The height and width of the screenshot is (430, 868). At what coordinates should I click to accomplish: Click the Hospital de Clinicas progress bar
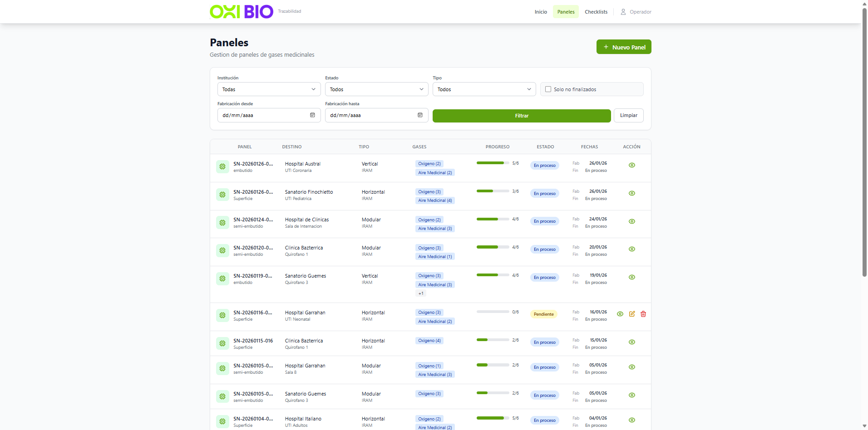493,219
